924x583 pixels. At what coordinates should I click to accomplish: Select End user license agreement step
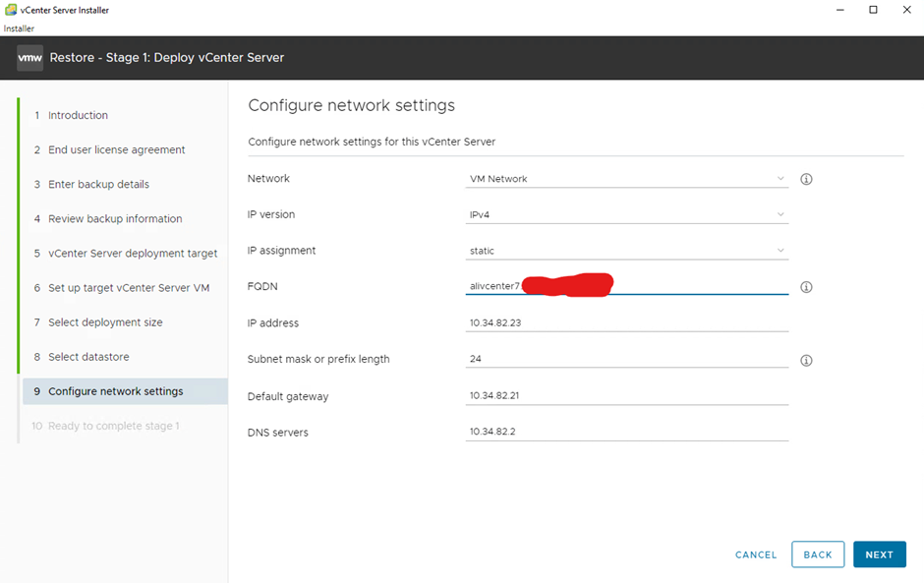click(116, 149)
